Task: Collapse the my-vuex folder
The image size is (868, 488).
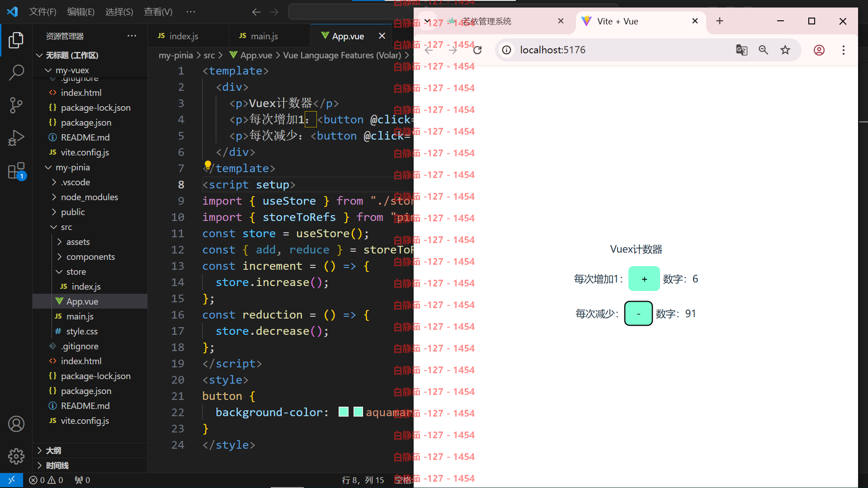Action: pos(90,70)
